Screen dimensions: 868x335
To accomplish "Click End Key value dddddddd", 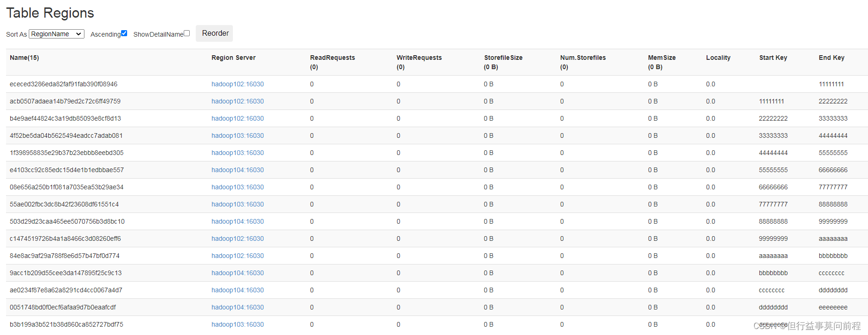I will tap(833, 290).
